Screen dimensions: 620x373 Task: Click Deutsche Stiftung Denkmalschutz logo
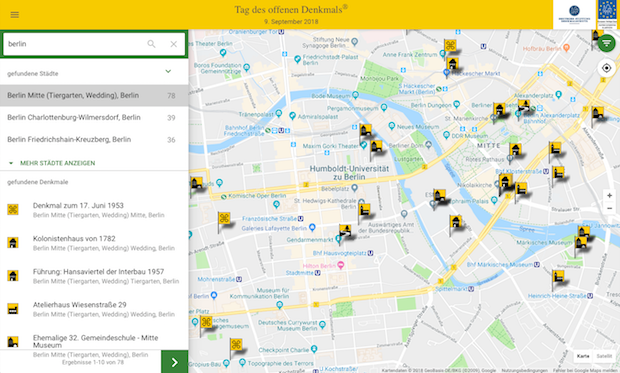[574, 15]
